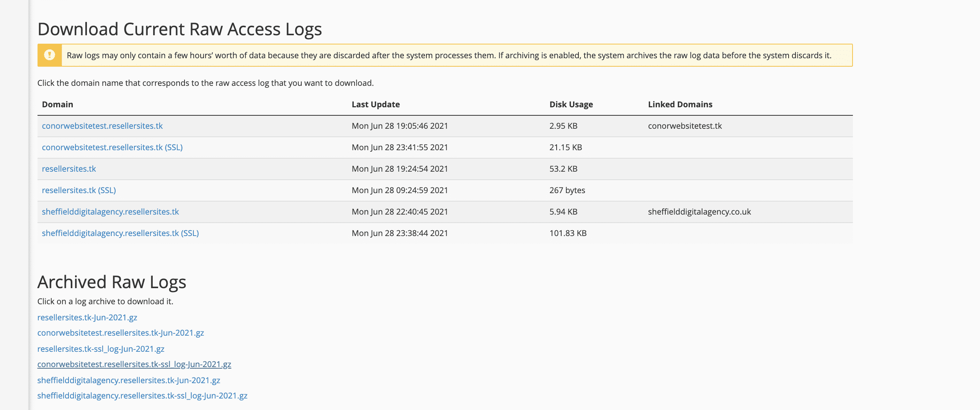Download conorwebsitetest.resellersites.tk (SSL) raw log

112,148
